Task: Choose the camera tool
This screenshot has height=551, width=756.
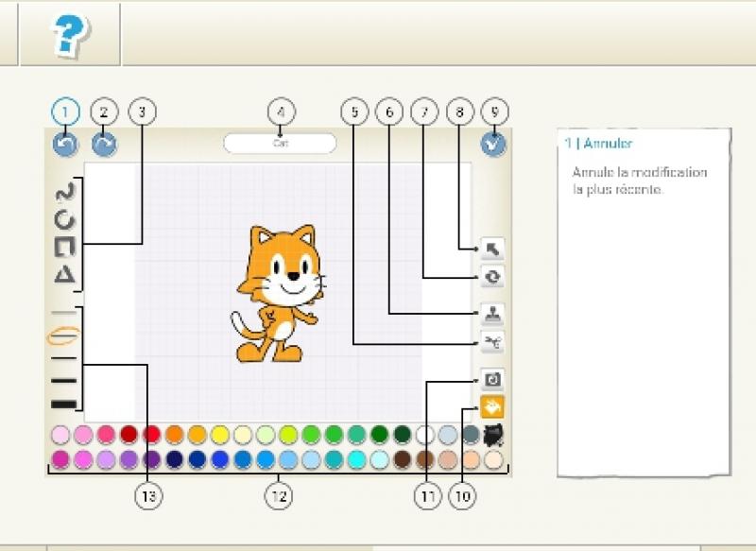Action: (492, 379)
